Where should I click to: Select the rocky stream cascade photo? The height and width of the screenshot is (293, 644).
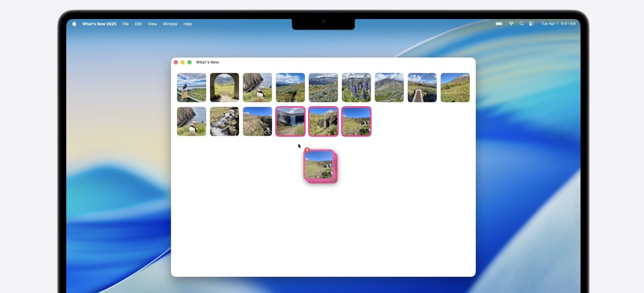tap(224, 121)
